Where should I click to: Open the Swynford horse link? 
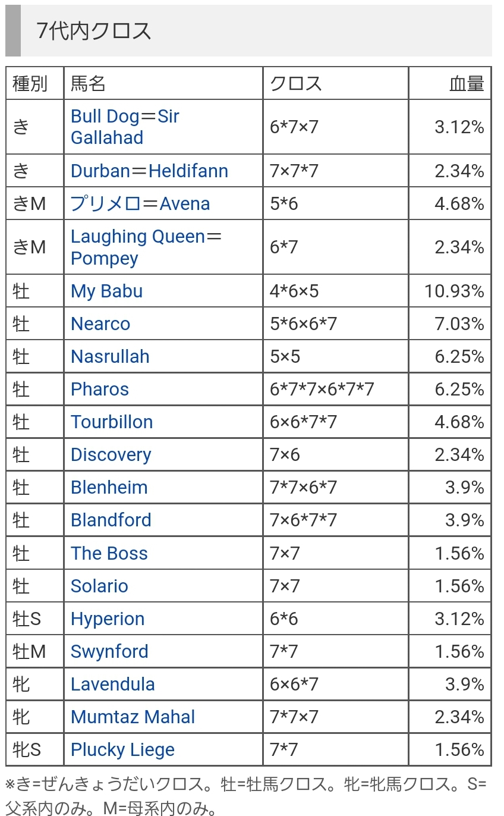click(x=109, y=652)
